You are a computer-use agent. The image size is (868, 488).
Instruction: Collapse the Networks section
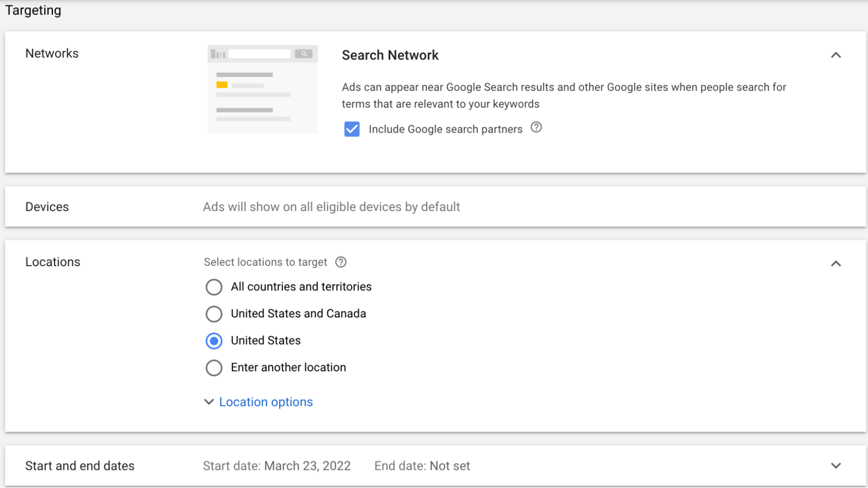coord(836,55)
